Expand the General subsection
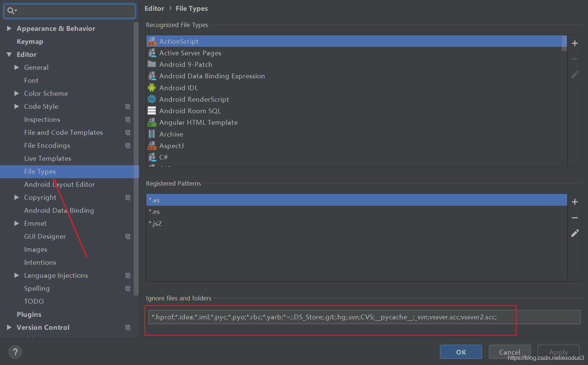 click(17, 67)
